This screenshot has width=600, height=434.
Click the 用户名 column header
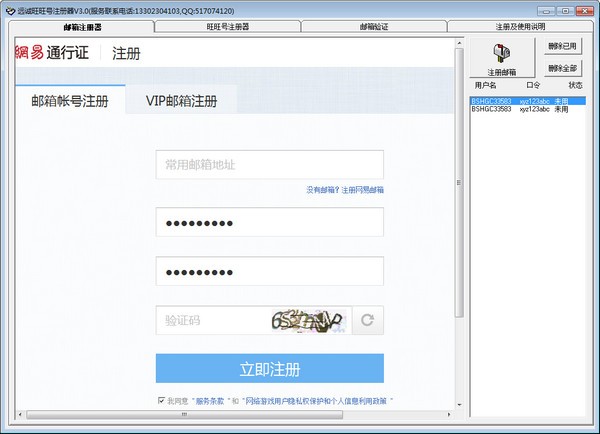click(485, 85)
